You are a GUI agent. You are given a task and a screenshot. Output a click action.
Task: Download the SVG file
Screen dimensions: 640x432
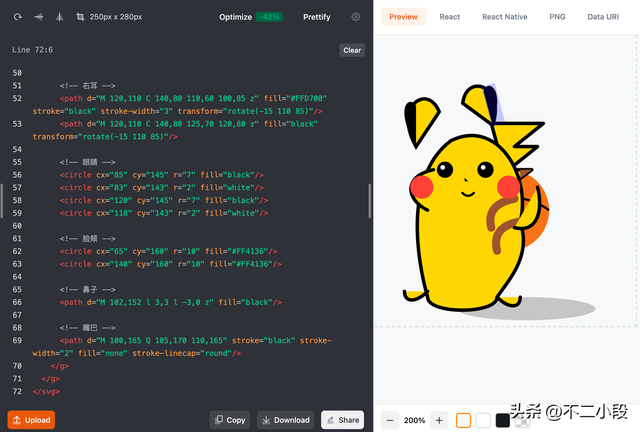(286, 420)
